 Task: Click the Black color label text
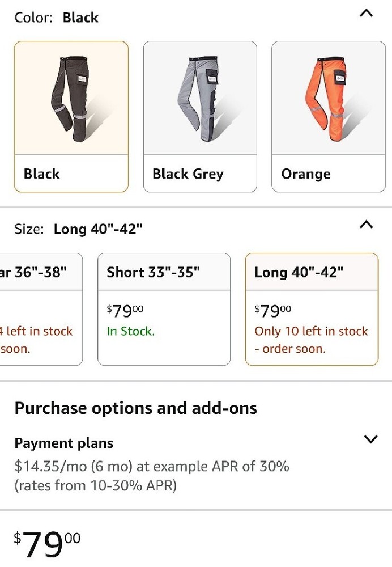(x=42, y=174)
